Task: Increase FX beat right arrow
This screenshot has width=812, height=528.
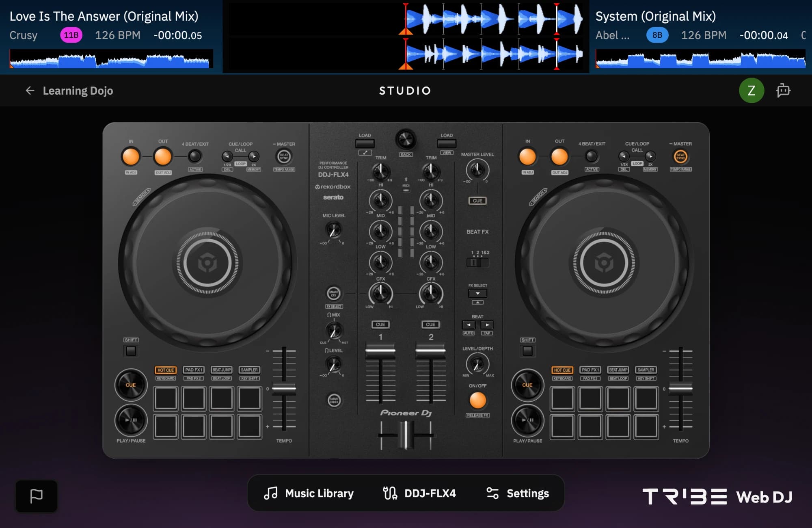Action: click(487, 325)
